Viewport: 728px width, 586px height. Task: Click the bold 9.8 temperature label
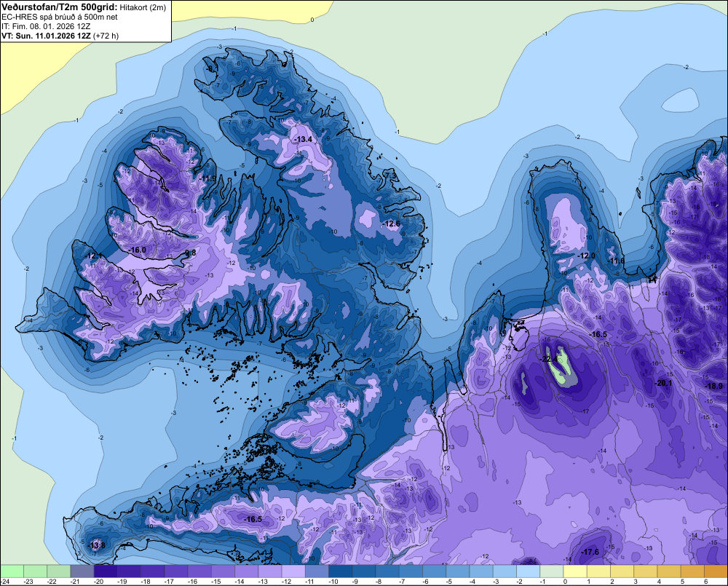tap(190, 253)
